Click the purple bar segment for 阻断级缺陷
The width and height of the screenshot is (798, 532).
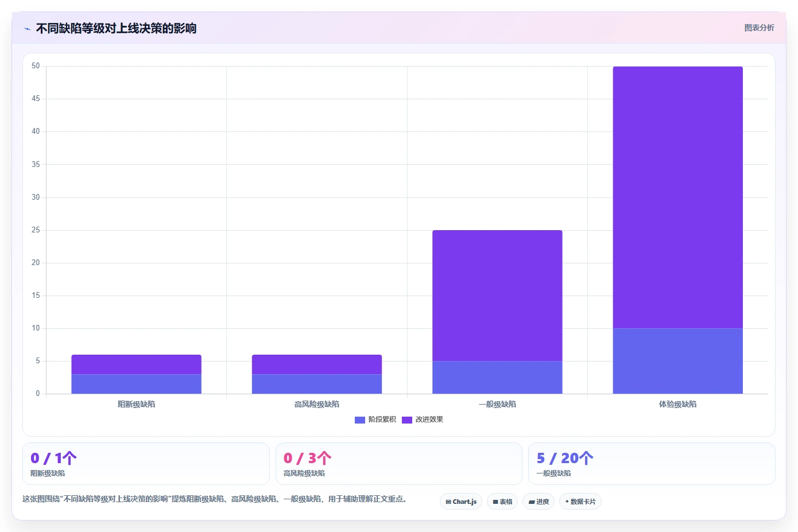[x=136, y=364]
